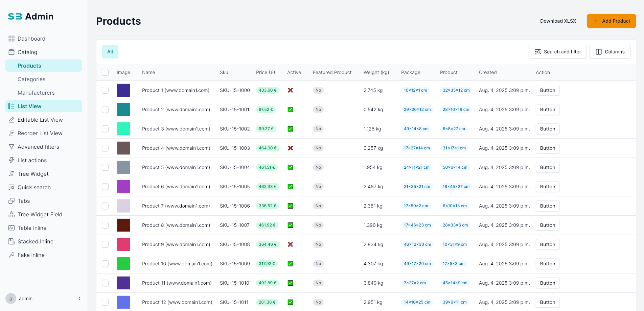This screenshot has height=311, width=644.
Task: Click the Fake inline magic wand icon
Action: click(11, 255)
